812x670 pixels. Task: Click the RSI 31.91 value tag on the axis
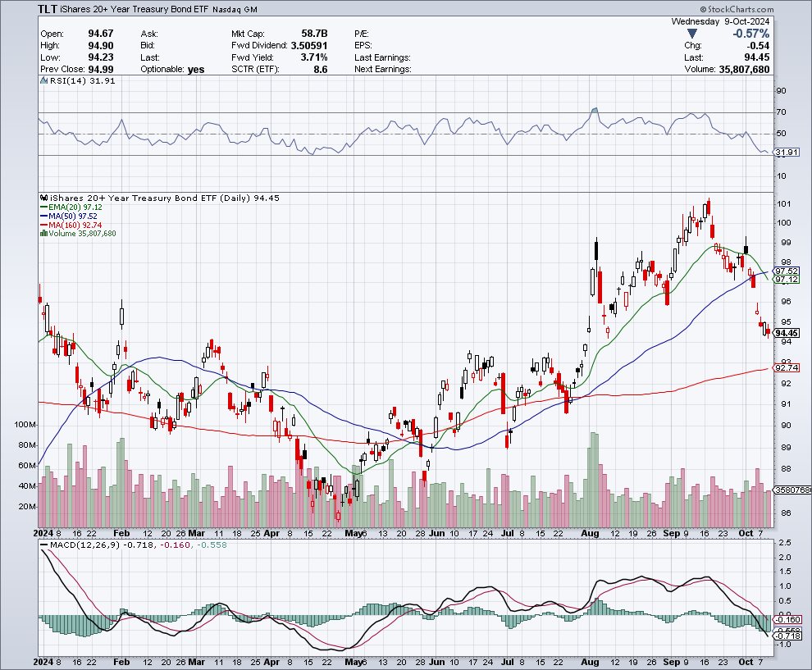coord(787,153)
